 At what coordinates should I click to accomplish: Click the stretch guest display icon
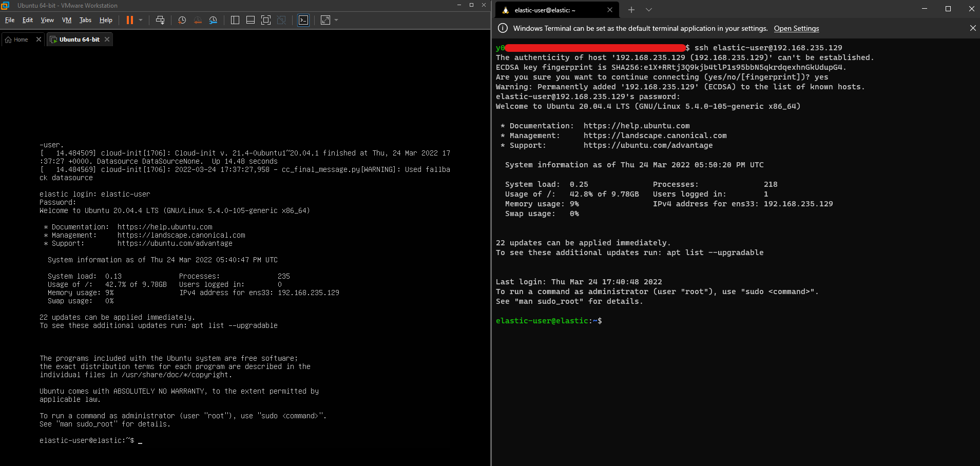(325, 20)
